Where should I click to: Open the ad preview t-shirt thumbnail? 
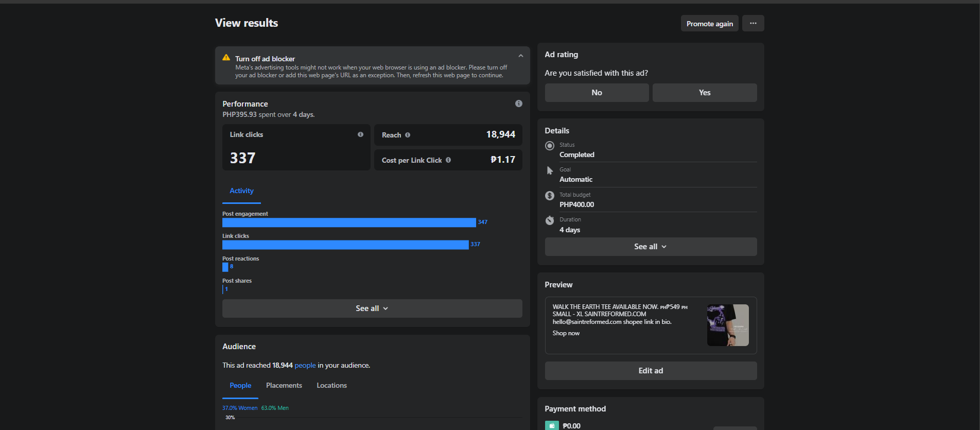tap(728, 325)
